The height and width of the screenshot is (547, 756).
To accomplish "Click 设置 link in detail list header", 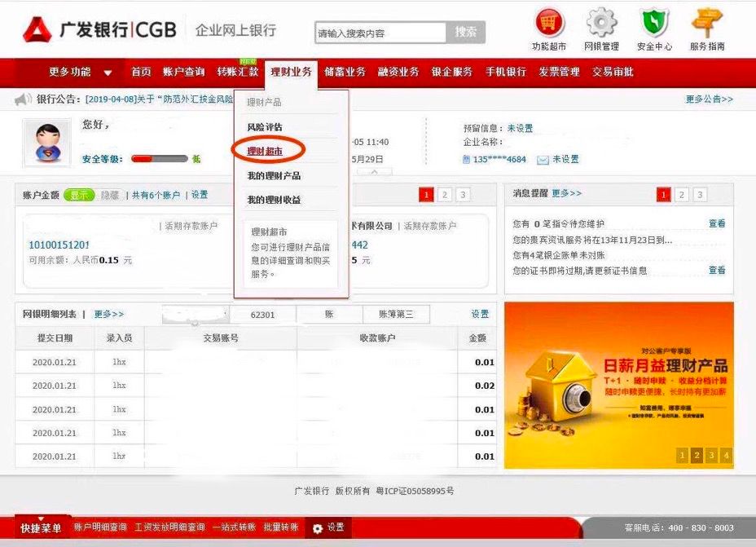I will click(x=480, y=314).
